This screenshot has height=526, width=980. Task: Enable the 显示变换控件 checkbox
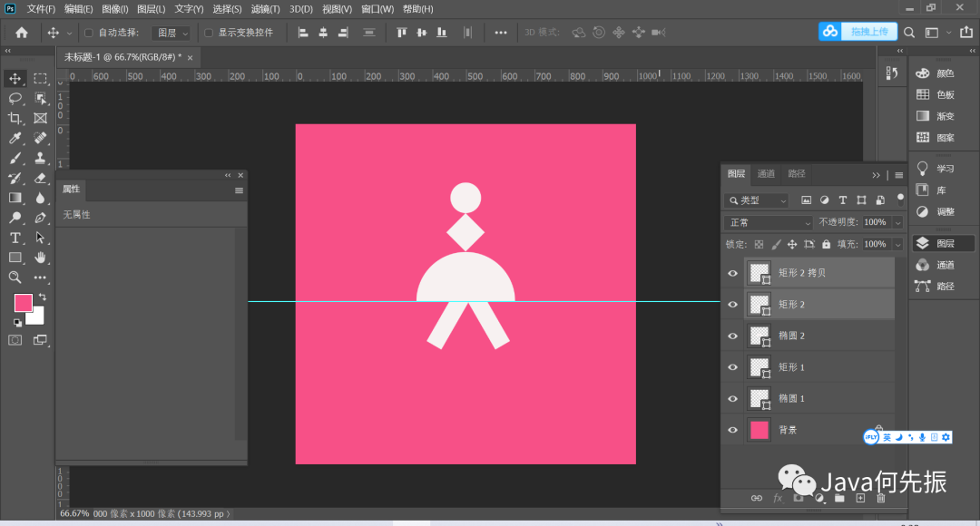pyautogui.click(x=209, y=33)
